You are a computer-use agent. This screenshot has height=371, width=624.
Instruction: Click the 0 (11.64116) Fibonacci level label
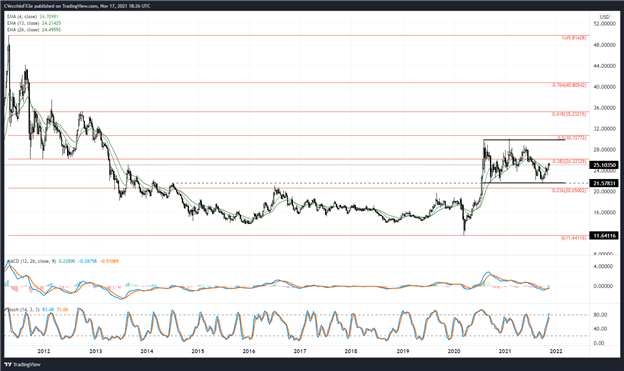[x=573, y=238]
